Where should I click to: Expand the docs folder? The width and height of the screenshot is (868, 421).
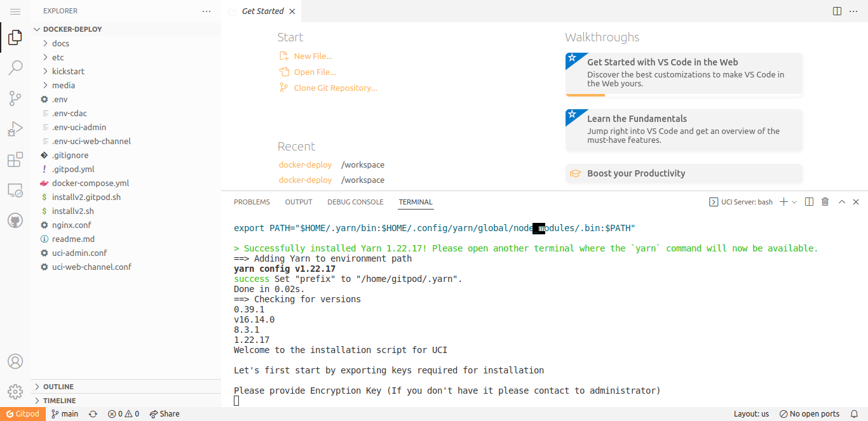126,43
